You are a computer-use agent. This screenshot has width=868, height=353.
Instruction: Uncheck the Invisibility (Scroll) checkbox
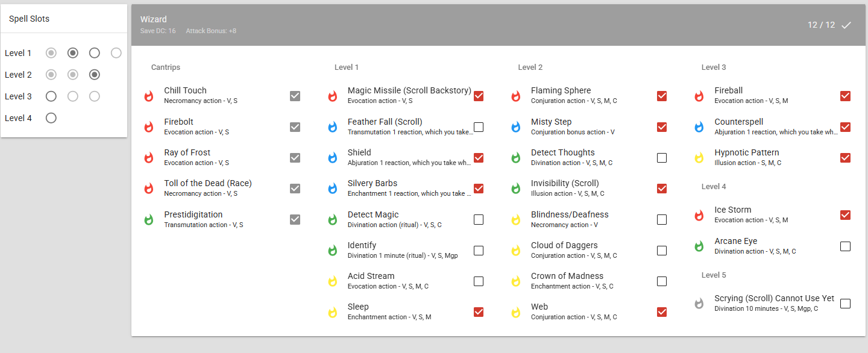(x=662, y=189)
